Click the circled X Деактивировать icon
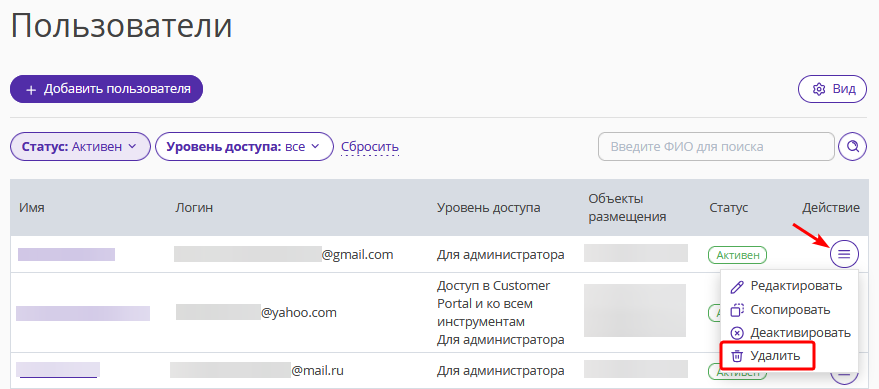The image size is (879, 389). [x=737, y=333]
